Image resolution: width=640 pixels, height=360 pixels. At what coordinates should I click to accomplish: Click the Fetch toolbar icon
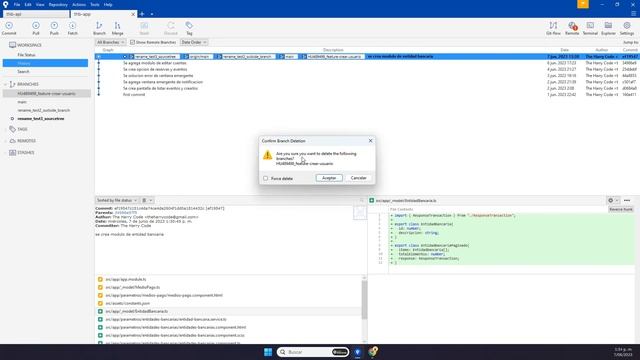point(72,28)
